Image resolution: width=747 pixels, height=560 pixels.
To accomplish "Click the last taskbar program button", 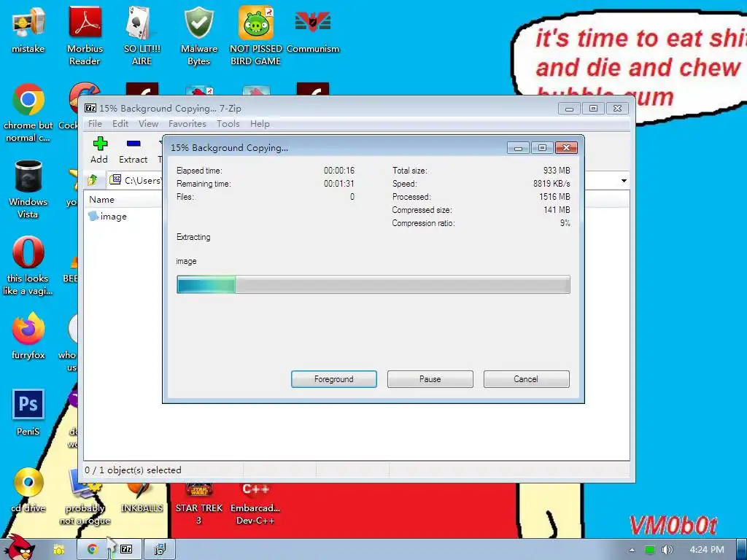I will [x=160, y=549].
